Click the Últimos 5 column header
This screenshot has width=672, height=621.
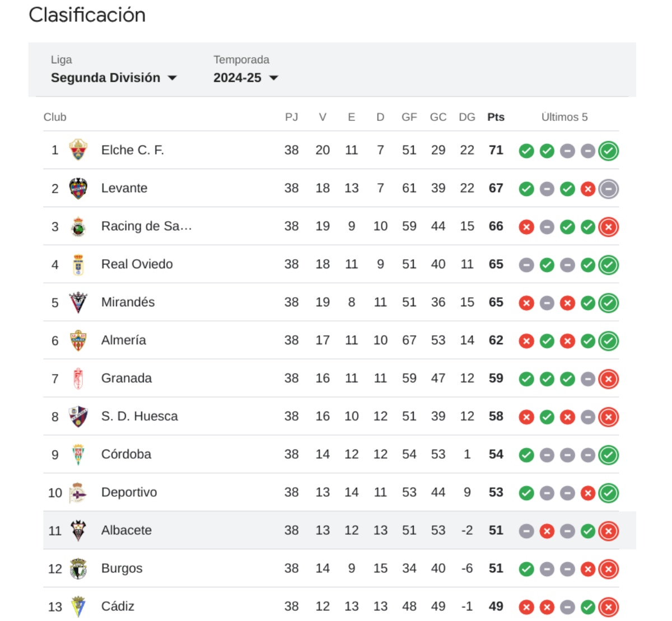pyautogui.click(x=564, y=117)
